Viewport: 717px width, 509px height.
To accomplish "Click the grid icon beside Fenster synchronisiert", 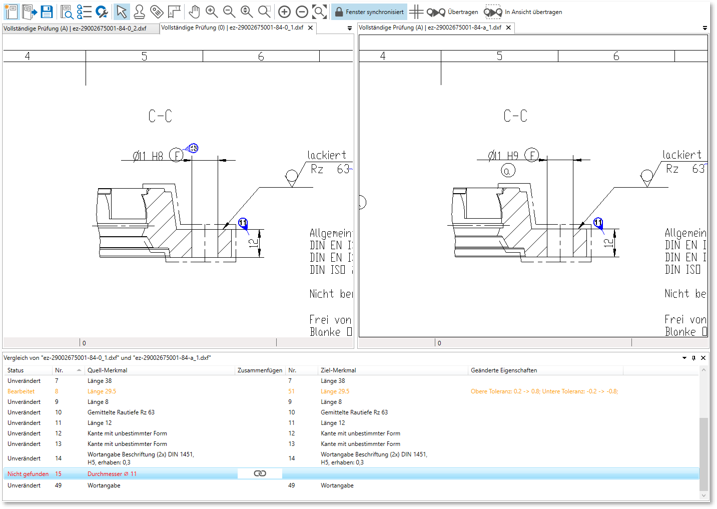I will pos(417,12).
